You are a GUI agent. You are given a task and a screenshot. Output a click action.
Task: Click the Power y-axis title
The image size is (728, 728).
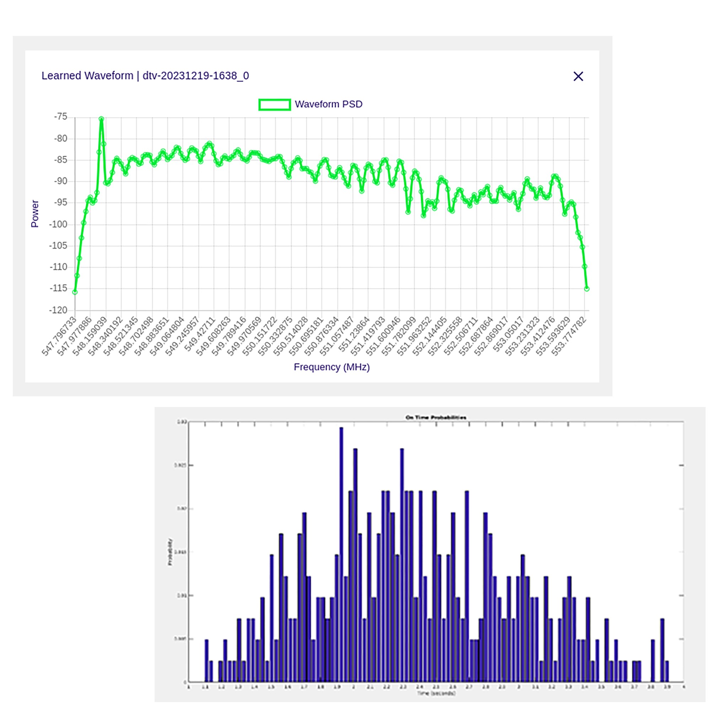click(x=35, y=214)
